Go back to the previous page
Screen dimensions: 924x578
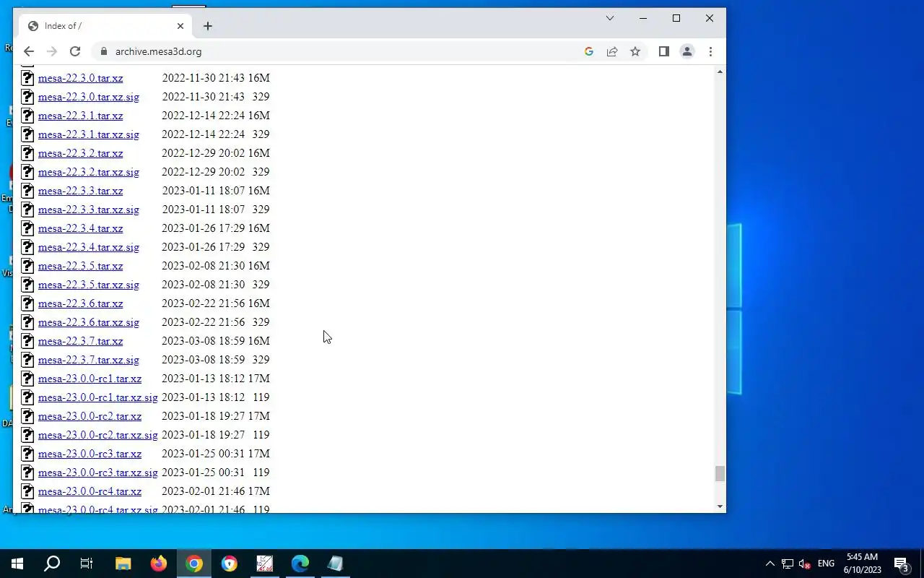pos(29,51)
